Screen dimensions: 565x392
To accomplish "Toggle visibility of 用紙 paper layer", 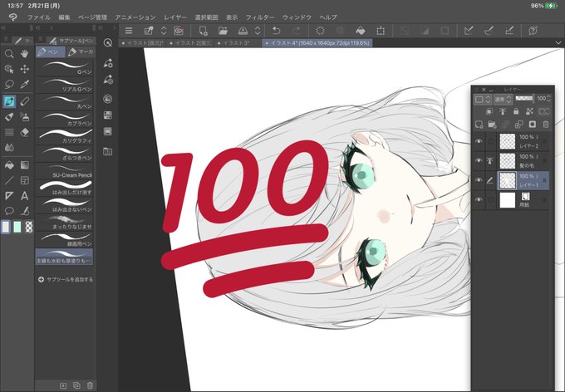I will [479, 199].
